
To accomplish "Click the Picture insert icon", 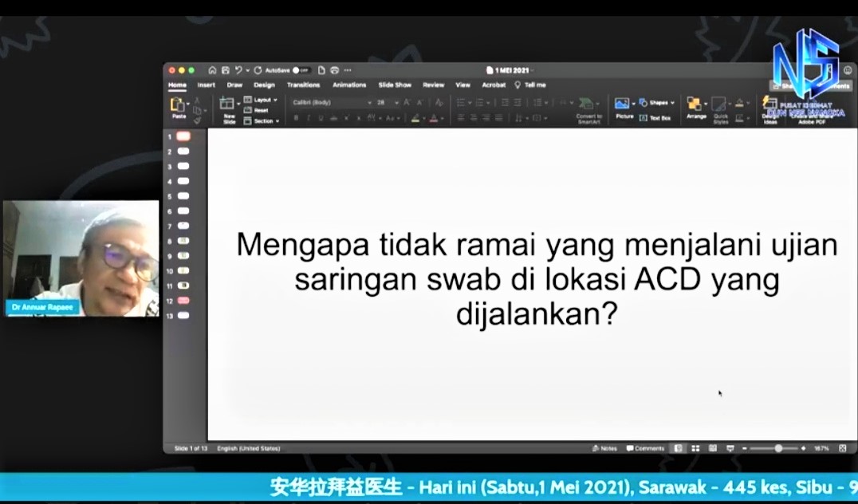I will pos(623,106).
